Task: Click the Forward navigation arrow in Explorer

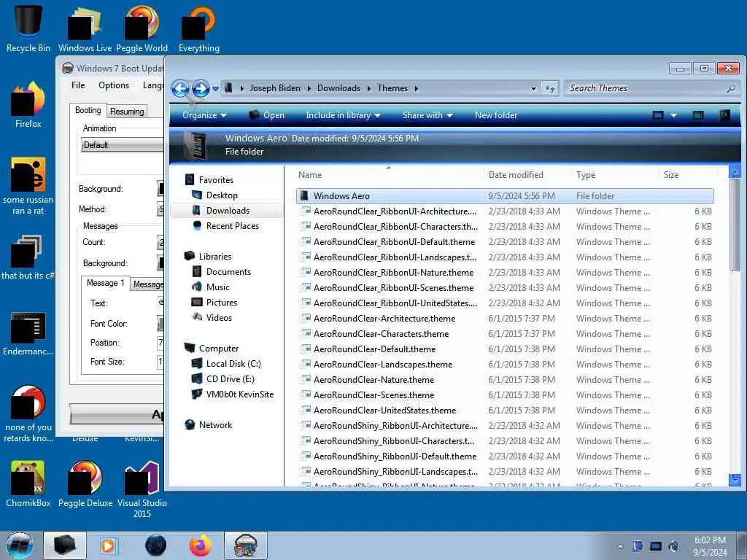Action: coord(201,88)
